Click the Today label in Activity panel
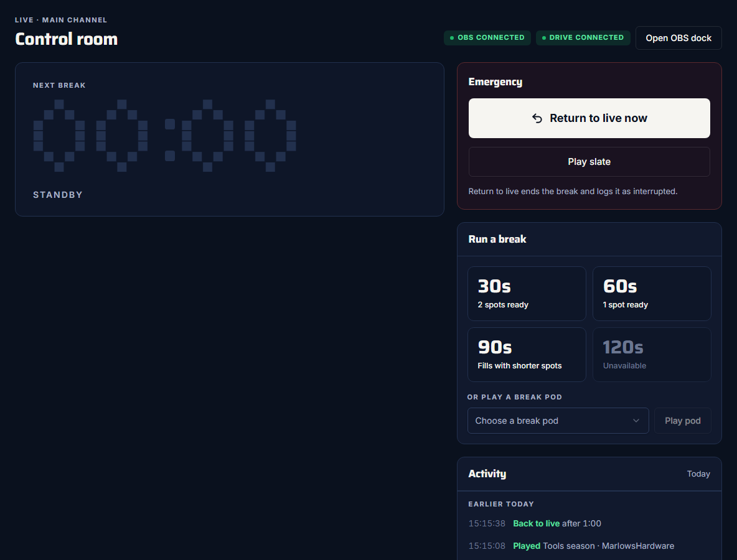Image resolution: width=737 pixels, height=560 pixels. (698, 474)
